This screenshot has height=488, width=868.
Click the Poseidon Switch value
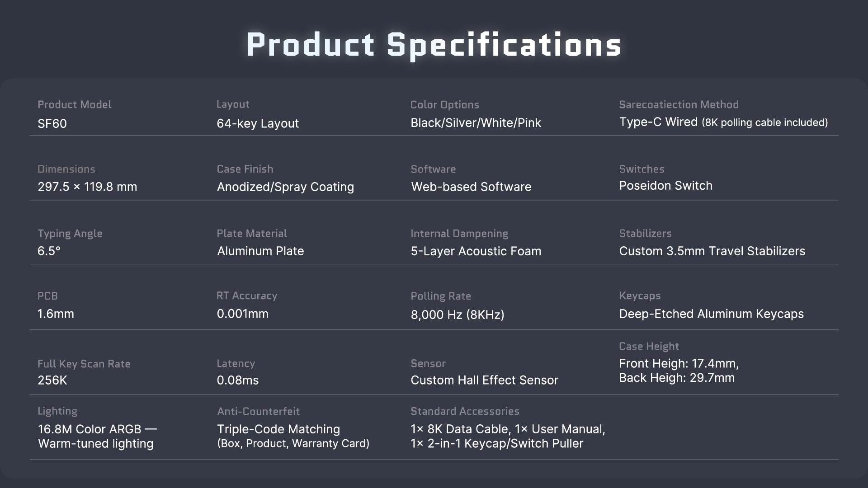[x=665, y=186]
